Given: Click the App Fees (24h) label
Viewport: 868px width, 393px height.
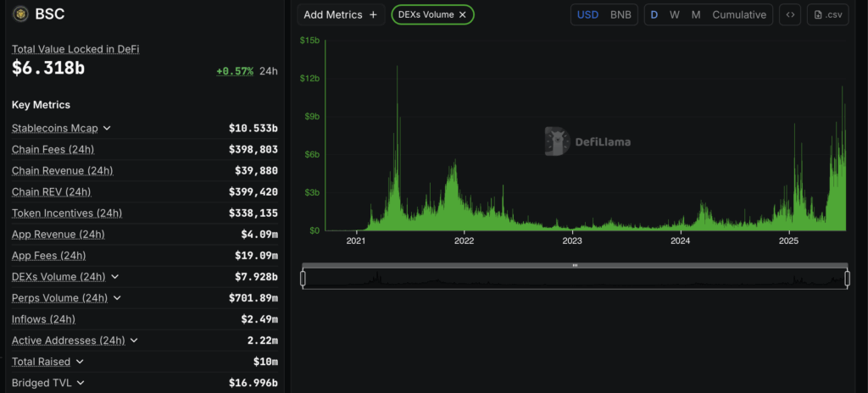Looking at the screenshot, I should [x=48, y=256].
